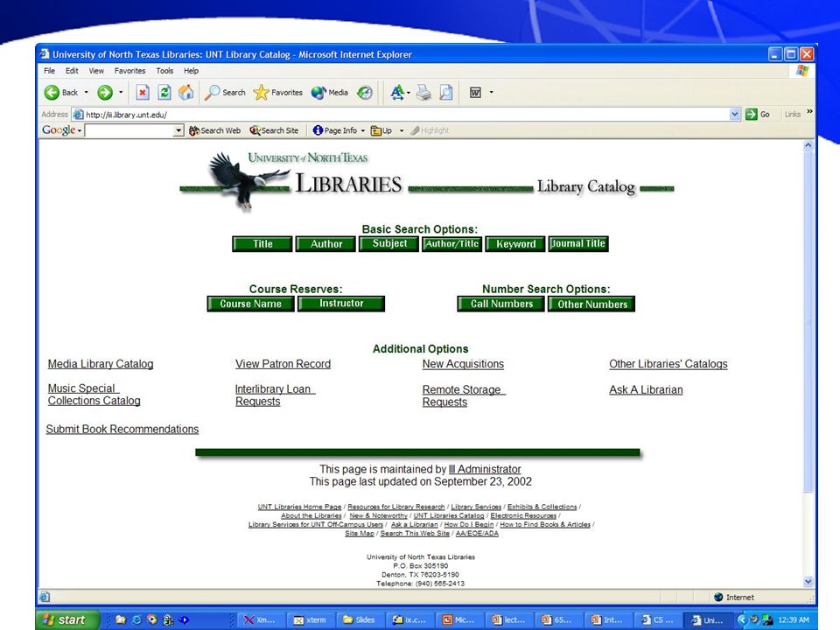
Task: Open Back button history dropdown arrow
Action: pos(87,92)
